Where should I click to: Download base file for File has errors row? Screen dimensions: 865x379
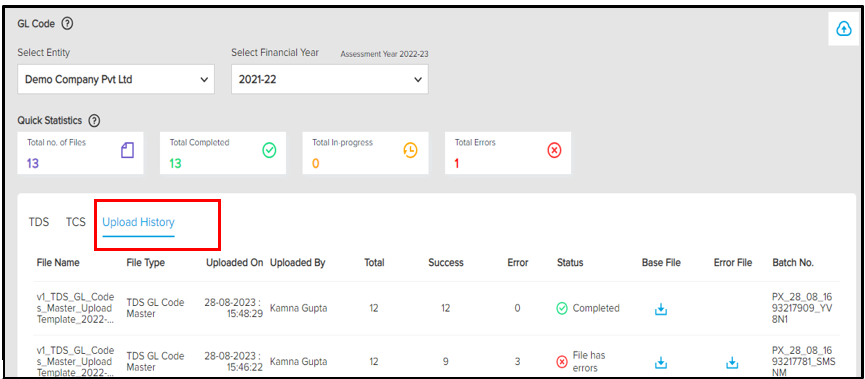click(661, 362)
